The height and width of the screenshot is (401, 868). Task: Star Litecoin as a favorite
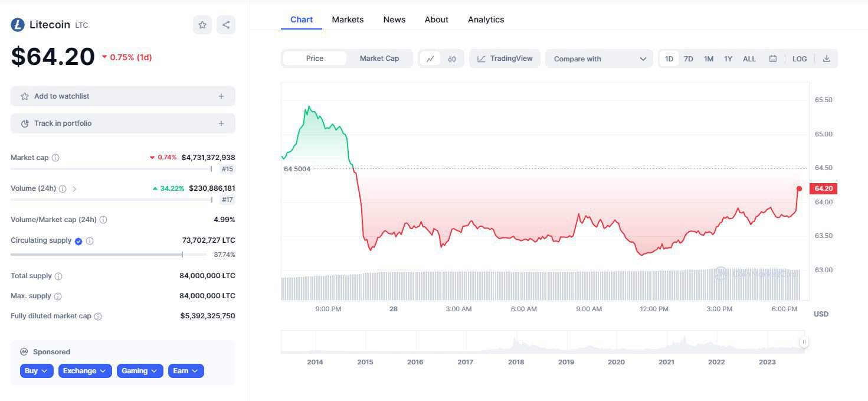tap(202, 25)
